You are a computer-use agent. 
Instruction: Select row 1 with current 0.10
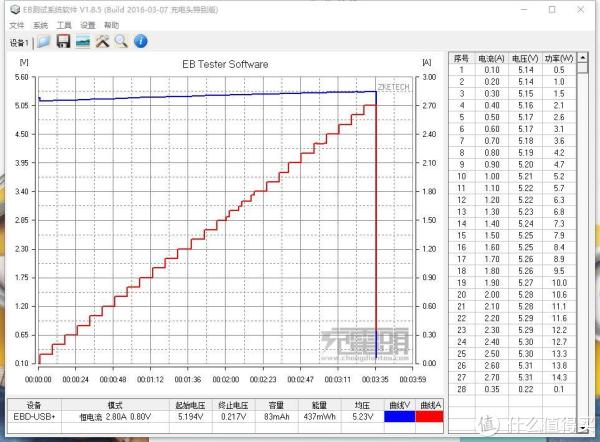click(x=512, y=70)
